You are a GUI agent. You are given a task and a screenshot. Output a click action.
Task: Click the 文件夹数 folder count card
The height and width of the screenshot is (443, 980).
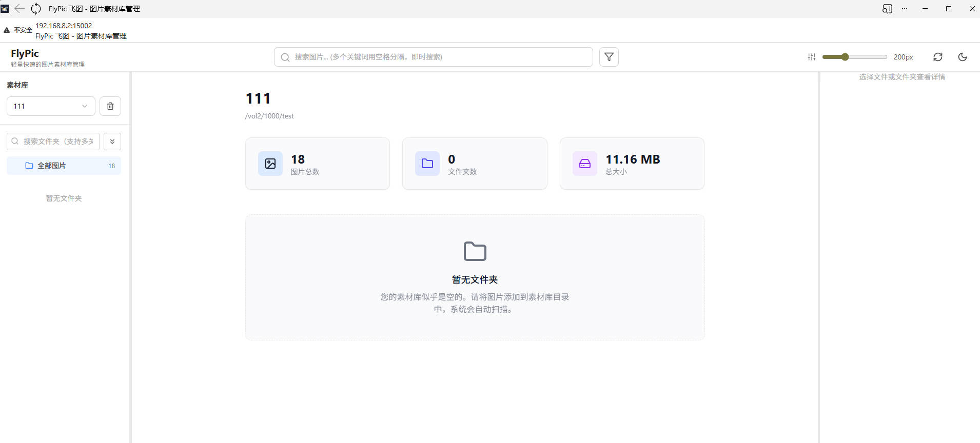(474, 164)
